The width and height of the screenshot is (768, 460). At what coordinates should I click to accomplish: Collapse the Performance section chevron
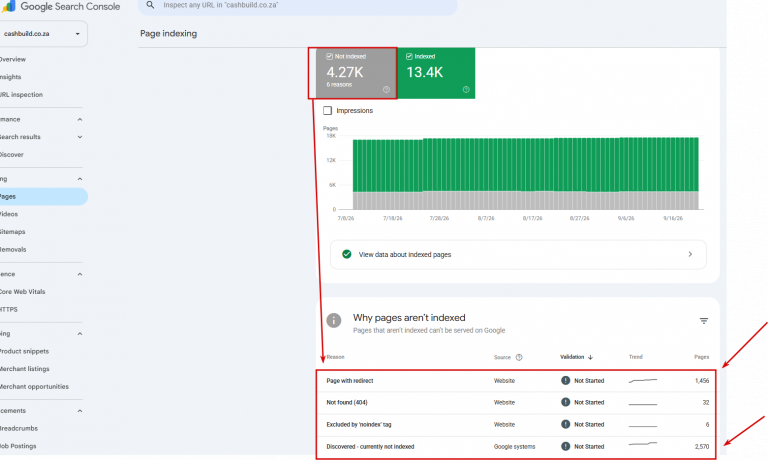80,120
